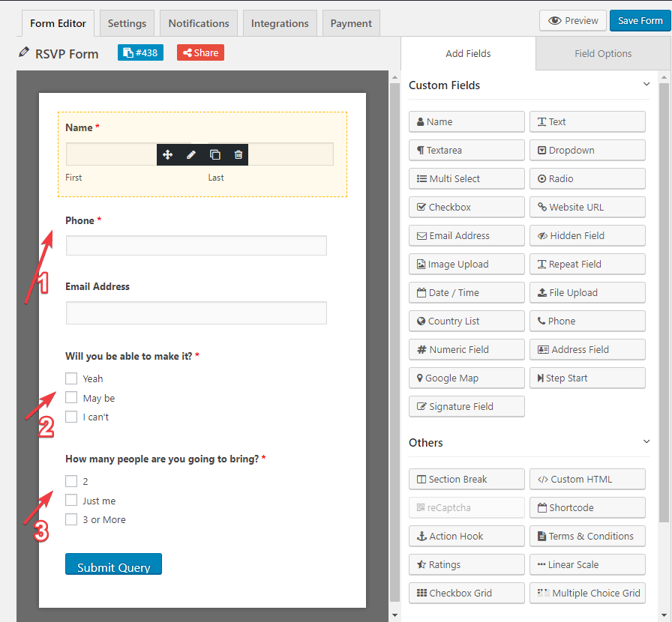Screen dimensions: 672x622
Task: Click the form canvas vertical scrollbar
Action: 394,342
